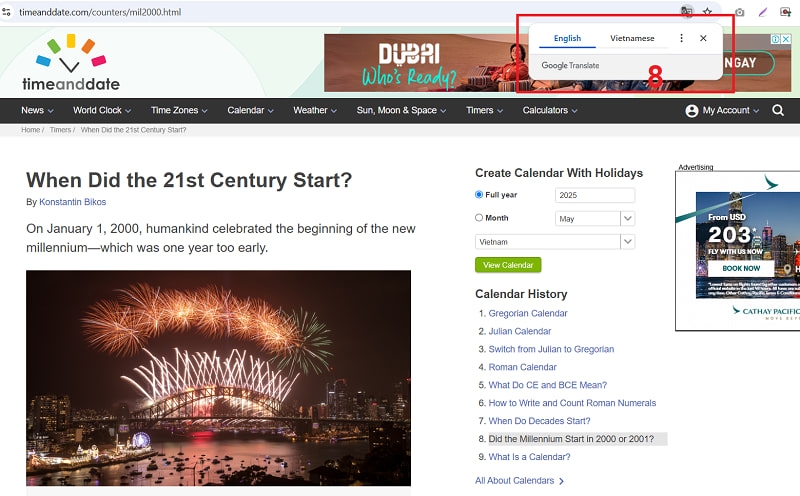
Task: Open the Vietnam country dropdown
Action: tap(555, 241)
